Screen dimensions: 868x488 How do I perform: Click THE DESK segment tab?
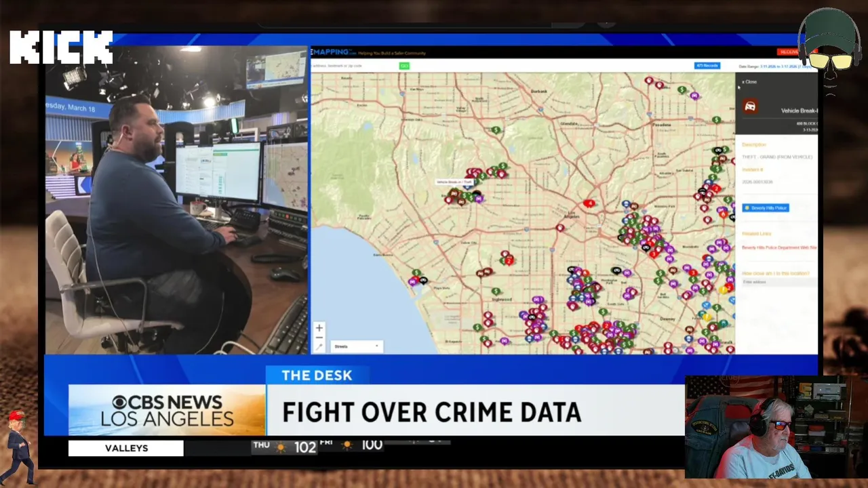317,375
